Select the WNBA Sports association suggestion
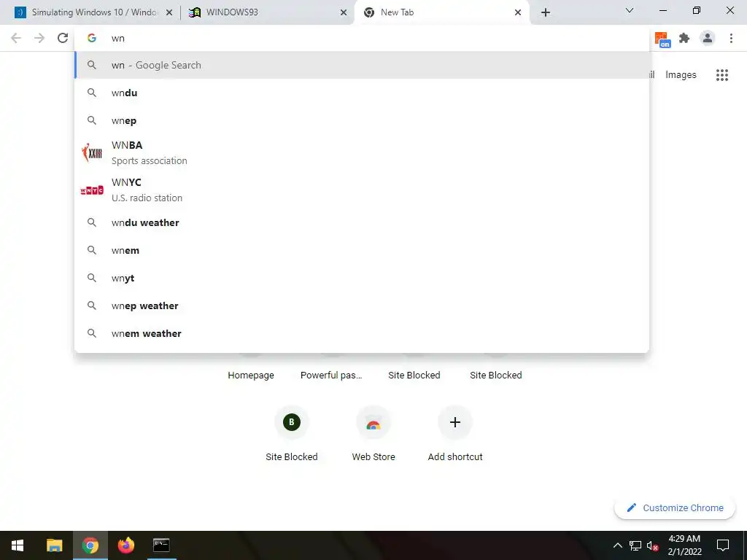Screen dimensions: 747x560 pyautogui.click(x=362, y=153)
